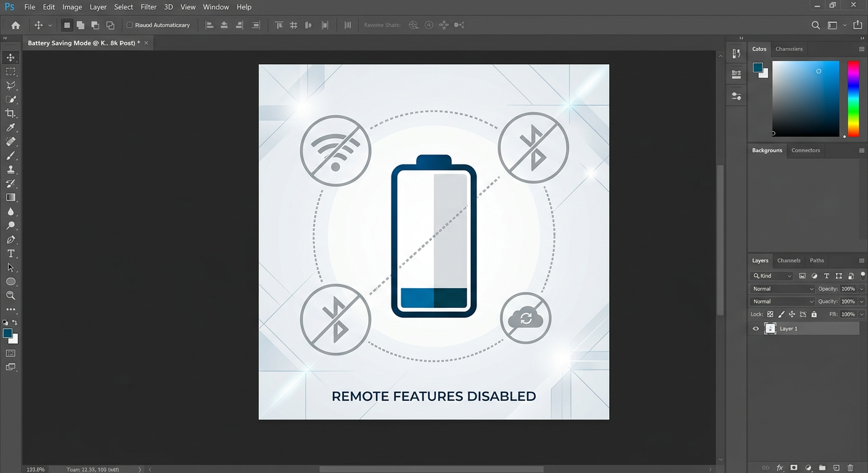The image size is (868, 473).
Task: Open the Filter menu
Action: (148, 7)
